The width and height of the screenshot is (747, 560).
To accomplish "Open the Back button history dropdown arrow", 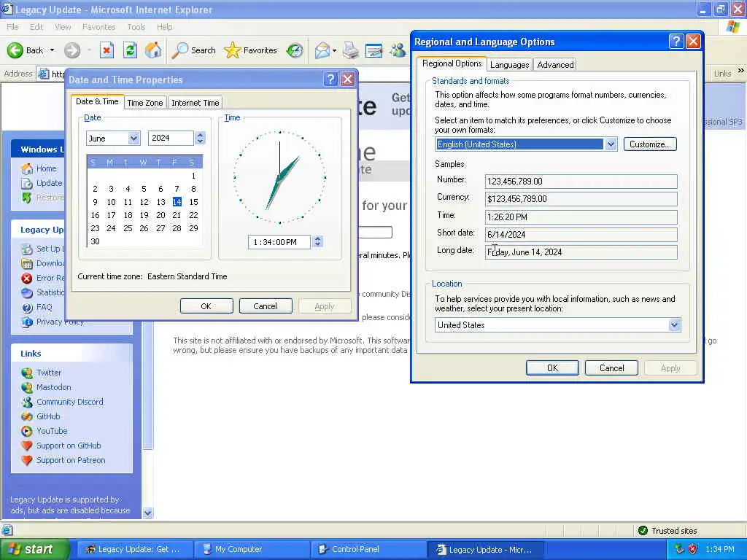I will click(52, 50).
